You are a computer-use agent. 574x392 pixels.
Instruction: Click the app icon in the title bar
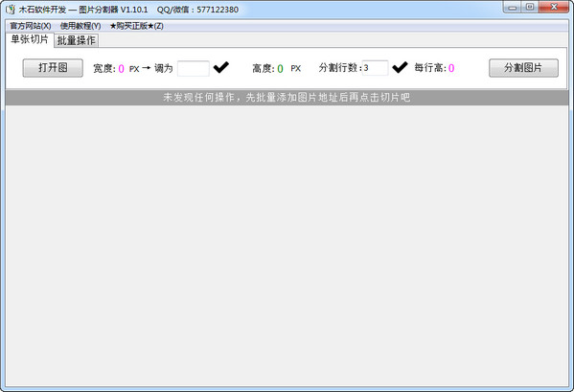click(11, 10)
